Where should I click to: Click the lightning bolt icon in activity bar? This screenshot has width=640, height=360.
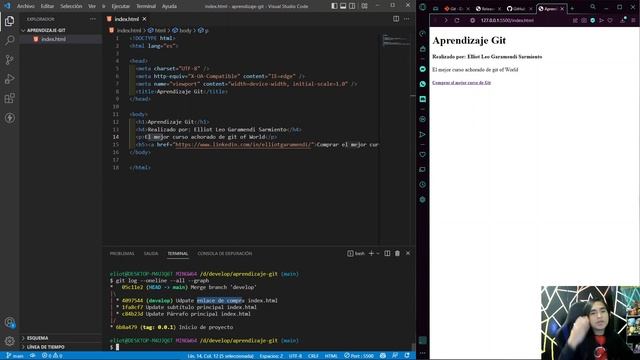[x=9, y=118]
